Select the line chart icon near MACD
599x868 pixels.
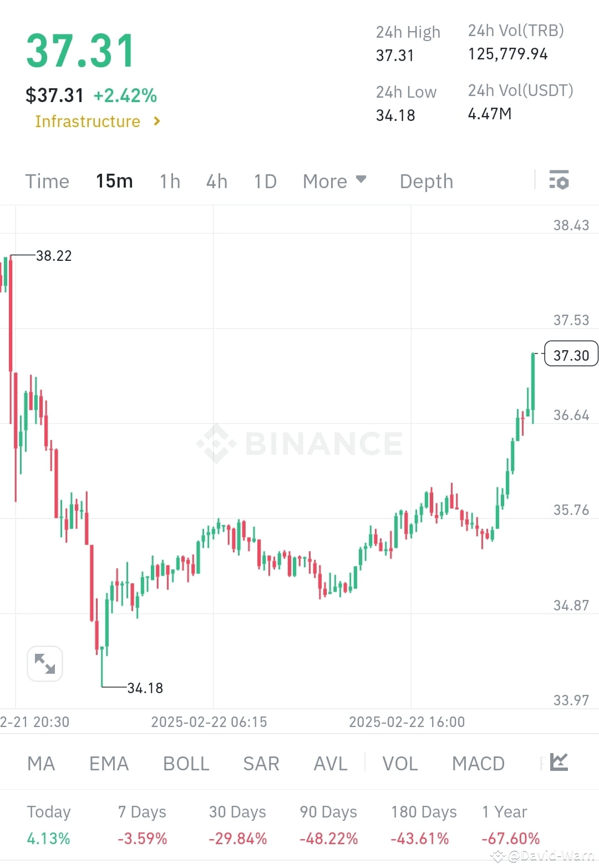click(559, 763)
